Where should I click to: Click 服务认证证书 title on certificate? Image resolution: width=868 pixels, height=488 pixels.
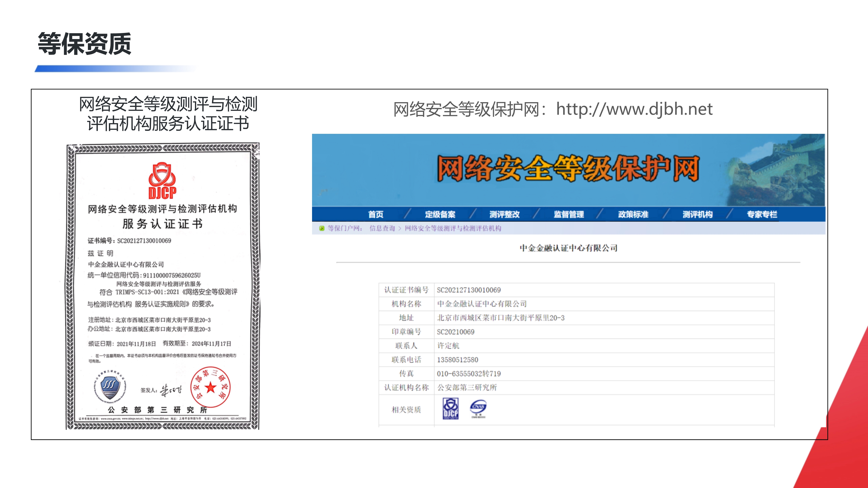[163, 224]
